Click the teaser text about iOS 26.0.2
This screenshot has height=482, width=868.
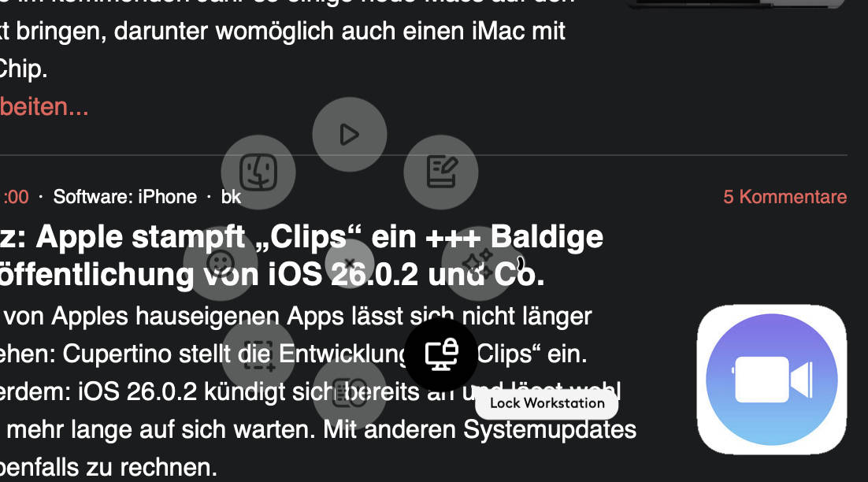[x=318, y=391]
